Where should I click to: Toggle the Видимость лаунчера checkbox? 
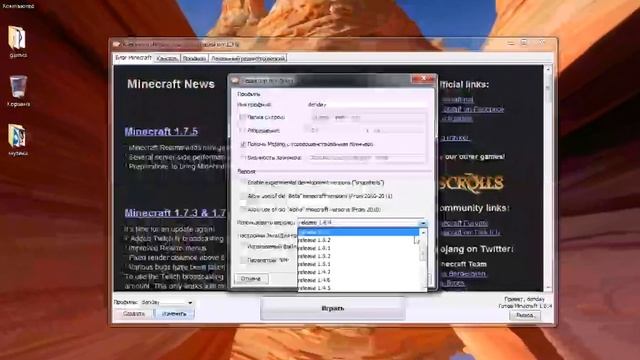point(242,158)
